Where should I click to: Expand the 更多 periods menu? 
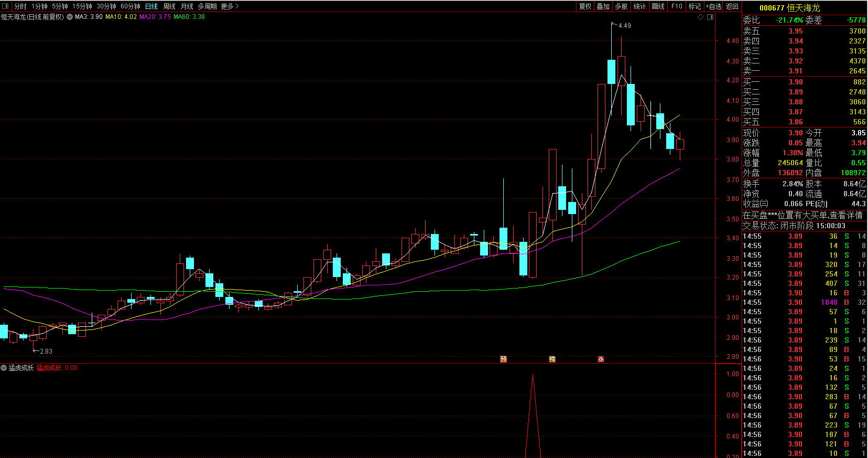[230, 6]
